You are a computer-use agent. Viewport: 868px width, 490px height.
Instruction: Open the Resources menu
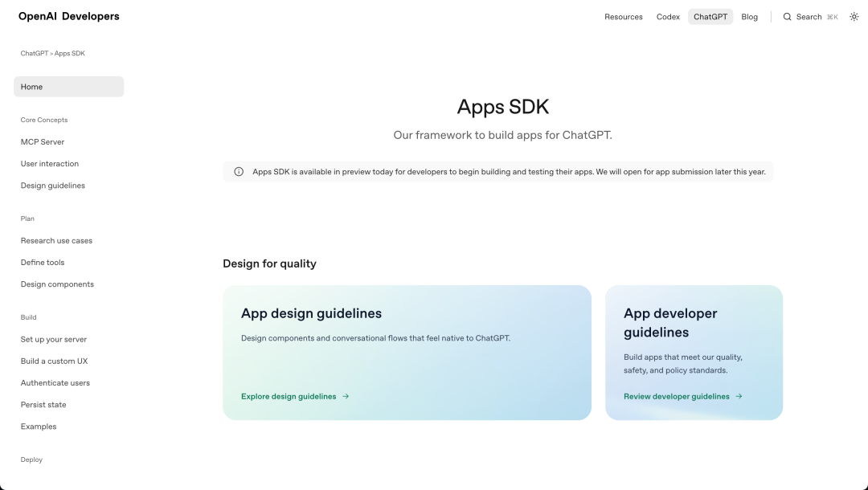623,17
